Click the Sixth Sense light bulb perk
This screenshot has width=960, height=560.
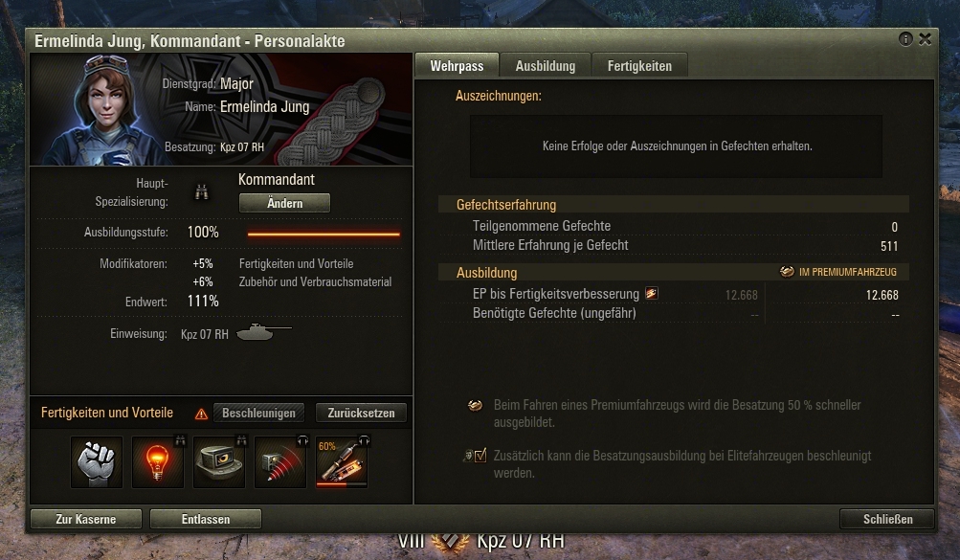pos(158,462)
